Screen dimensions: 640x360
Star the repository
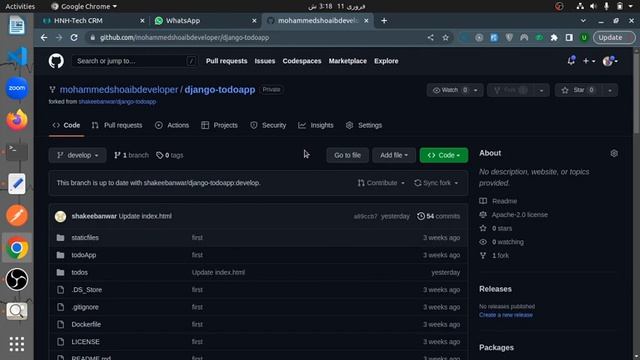click(578, 90)
